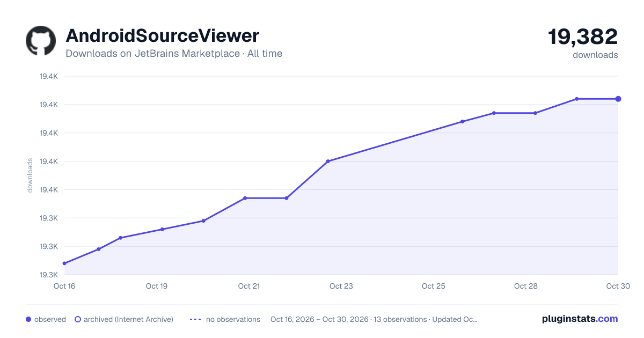Click the 'archived (Internet Archive)' label
Image resolution: width=644 pixels, height=338 pixels.
(128, 319)
